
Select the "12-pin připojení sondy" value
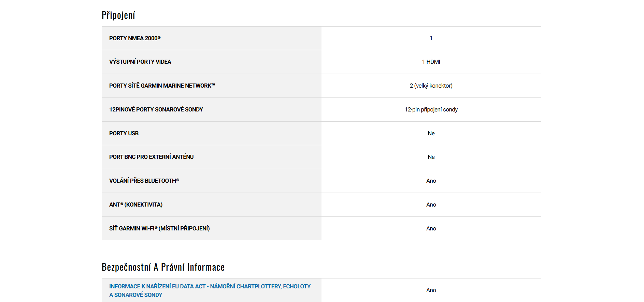click(431, 109)
